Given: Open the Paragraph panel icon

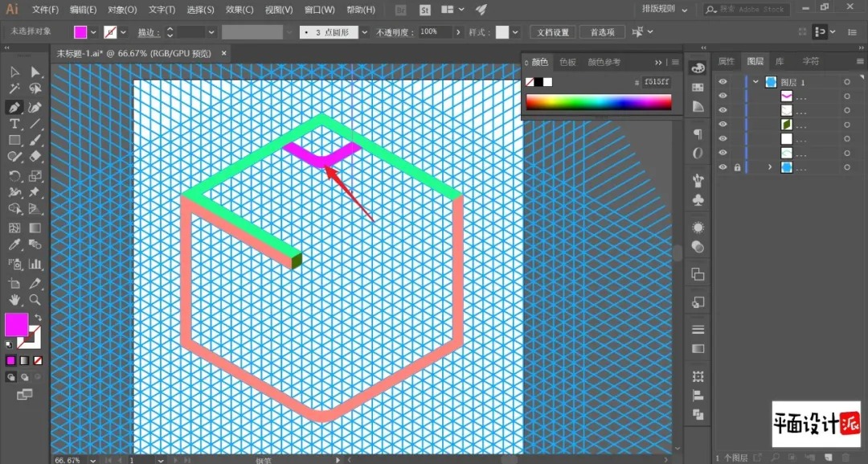Looking at the screenshot, I should (x=698, y=134).
